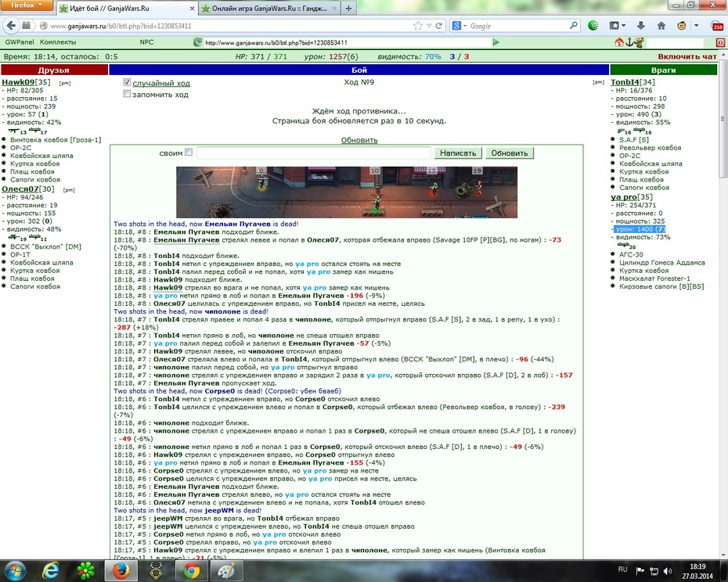
Task: Click the green go arrow in GWPanel
Action: tap(496, 42)
